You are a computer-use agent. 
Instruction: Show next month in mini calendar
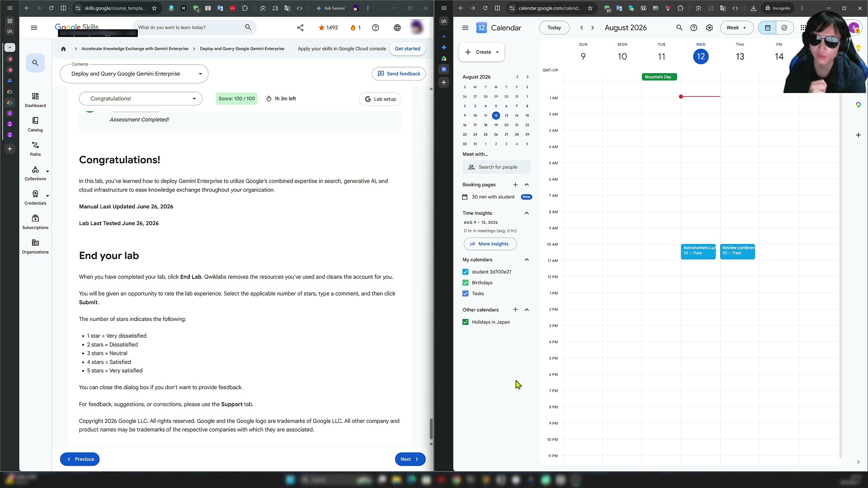coord(527,77)
